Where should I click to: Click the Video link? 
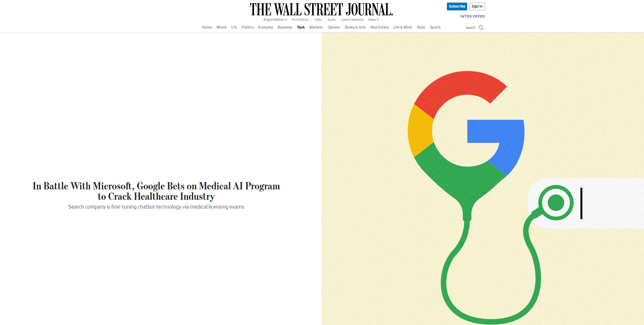click(x=318, y=20)
